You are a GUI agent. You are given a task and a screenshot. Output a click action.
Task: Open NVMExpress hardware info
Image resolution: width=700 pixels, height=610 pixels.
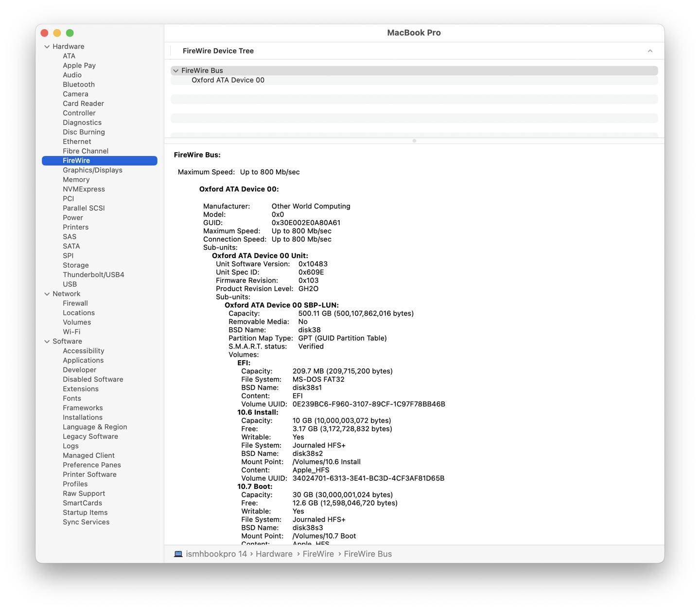84,189
